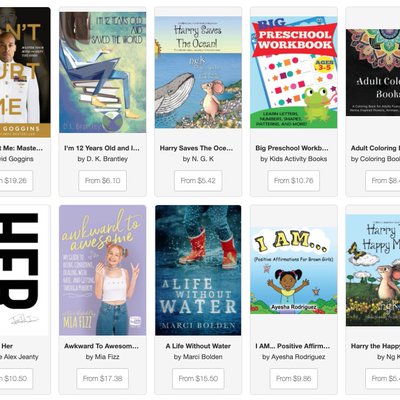The height and width of the screenshot is (400, 400).
Task: Open the Adult Coloring Book cover
Action: [x=373, y=72]
